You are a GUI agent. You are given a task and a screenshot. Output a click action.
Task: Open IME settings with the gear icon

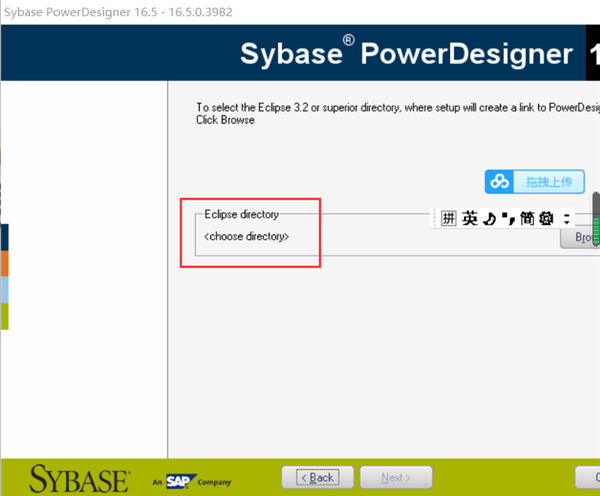click(545, 218)
